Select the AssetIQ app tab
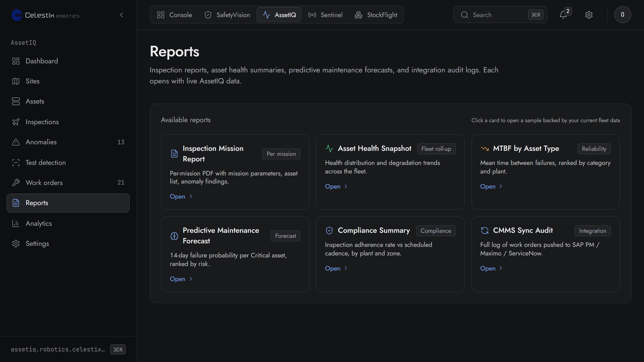 pyautogui.click(x=279, y=15)
